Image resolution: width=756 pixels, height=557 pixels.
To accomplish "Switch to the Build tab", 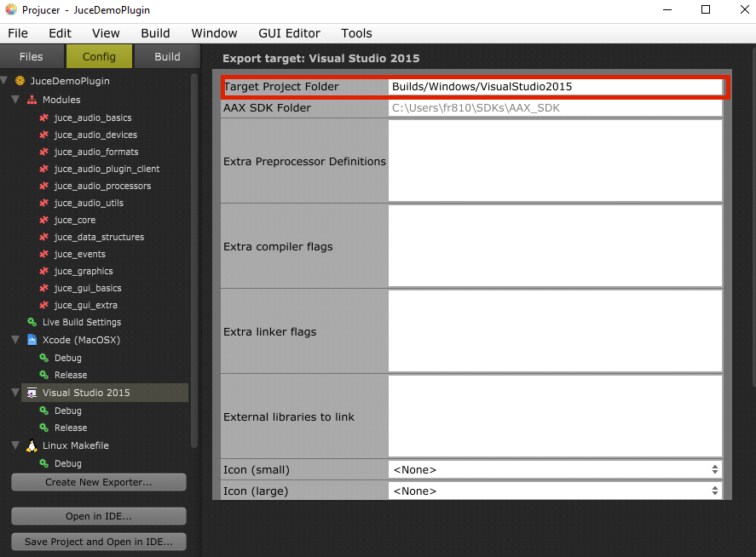I will 167,56.
